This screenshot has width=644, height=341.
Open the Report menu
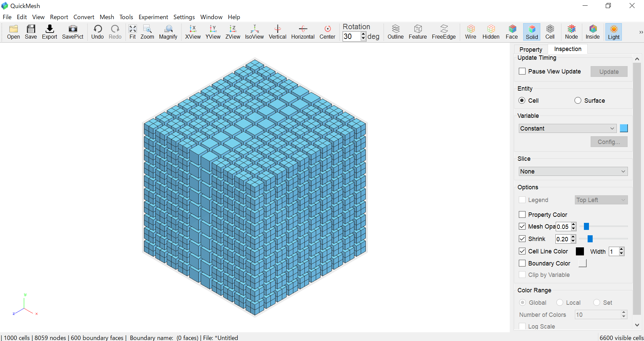click(59, 17)
